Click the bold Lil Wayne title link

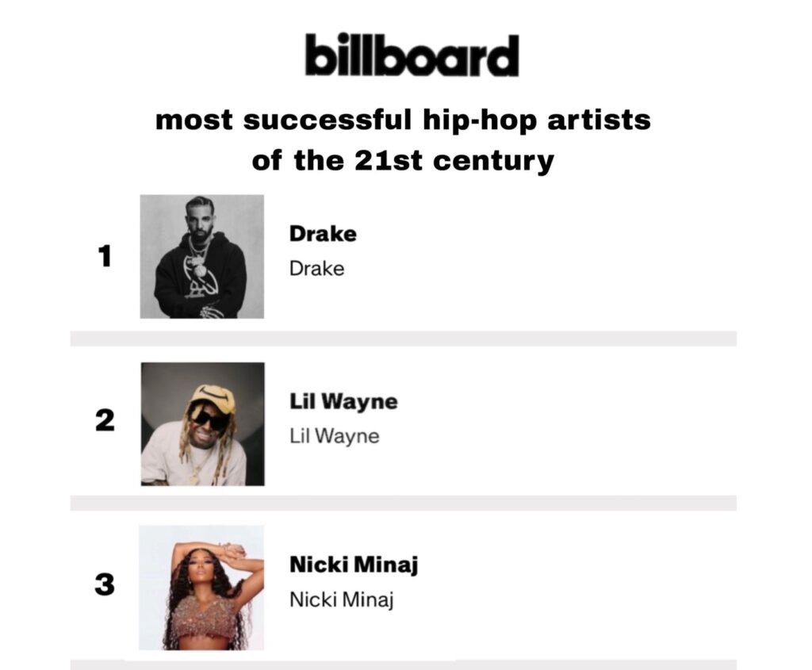343,402
